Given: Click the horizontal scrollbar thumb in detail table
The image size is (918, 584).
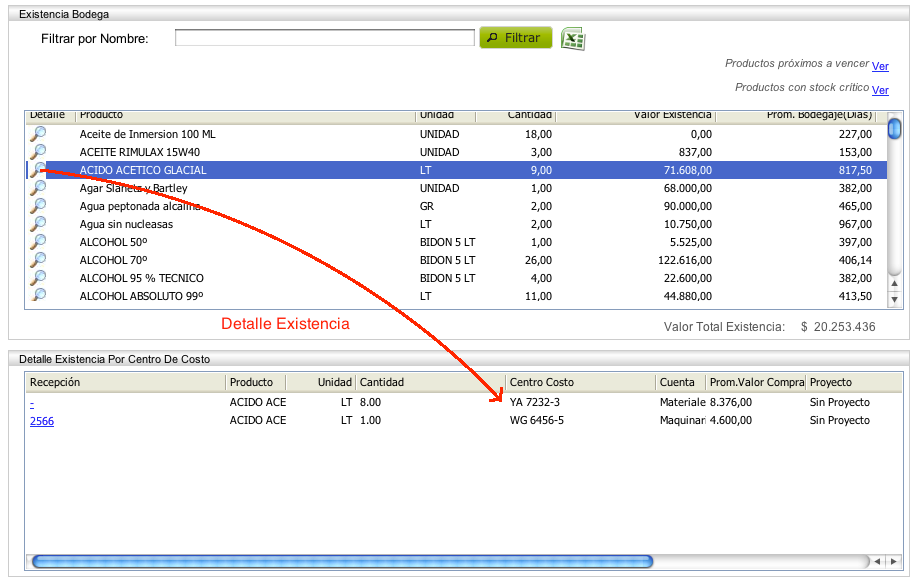Looking at the screenshot, I should click(342, 562).
